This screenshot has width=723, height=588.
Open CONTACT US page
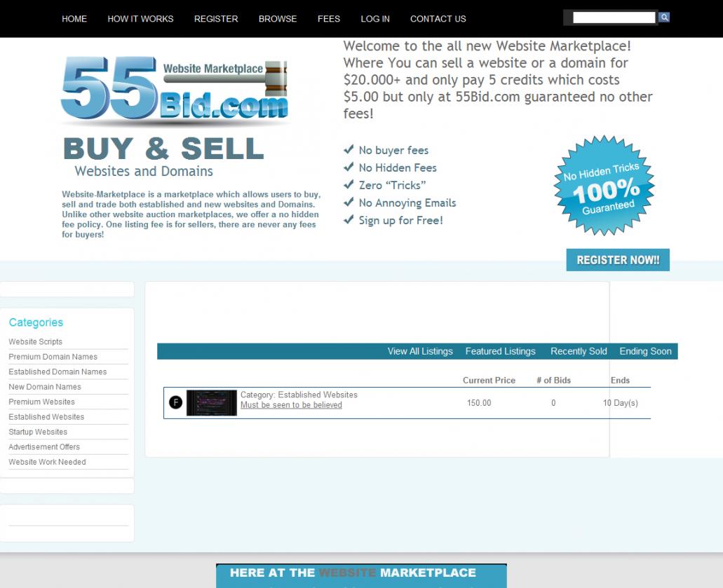(x=438, y=19)
